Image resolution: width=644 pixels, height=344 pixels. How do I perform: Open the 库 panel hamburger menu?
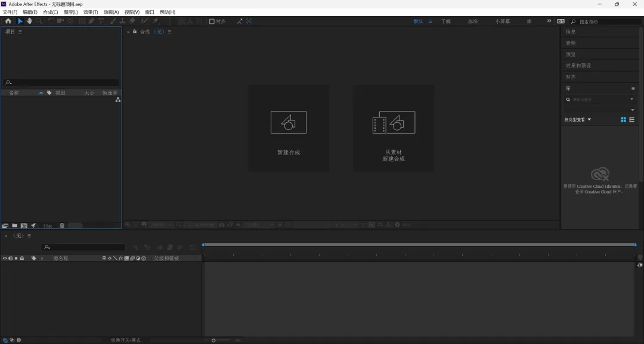click(633, 88)
